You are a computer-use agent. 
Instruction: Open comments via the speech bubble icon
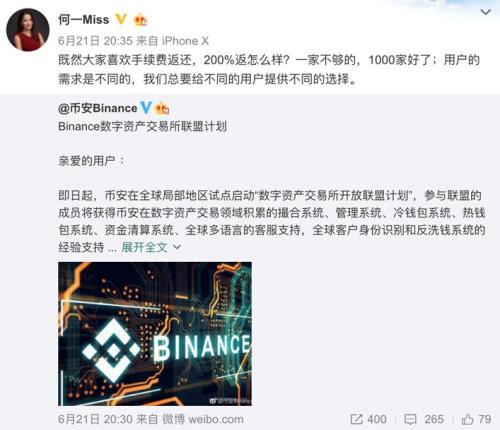point(410,419)
